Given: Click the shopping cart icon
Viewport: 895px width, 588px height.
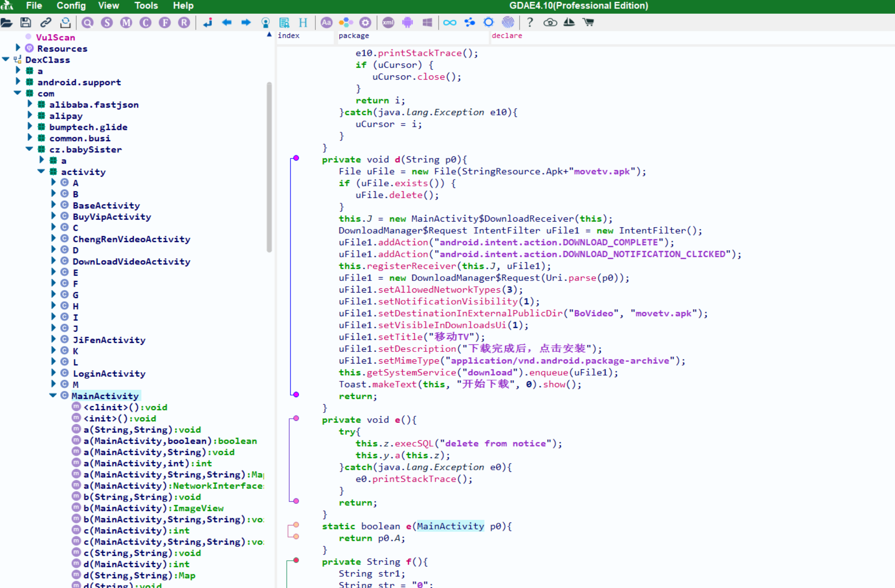Looking at the screenshot, I should coord(588,22).
